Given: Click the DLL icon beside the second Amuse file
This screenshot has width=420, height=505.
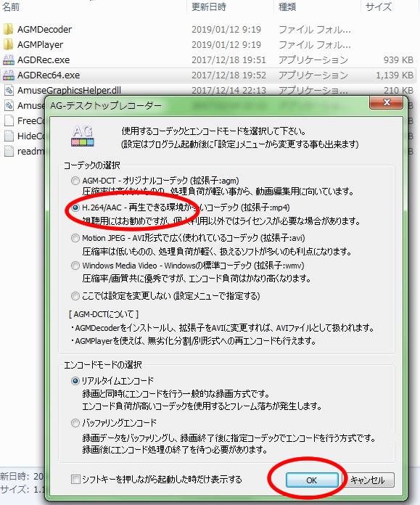Looking at the screenshot, I should (9, 106).
